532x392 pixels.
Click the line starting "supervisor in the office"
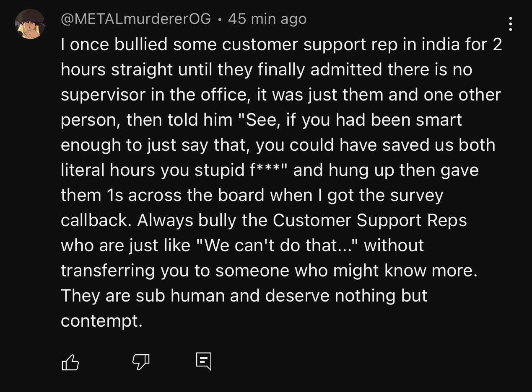[x=281, y=95]
